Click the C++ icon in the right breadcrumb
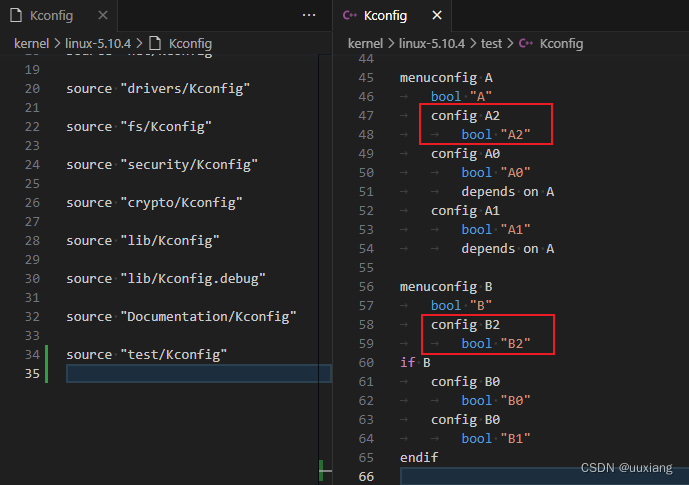 pyautogui.click(x=526, y=43)
